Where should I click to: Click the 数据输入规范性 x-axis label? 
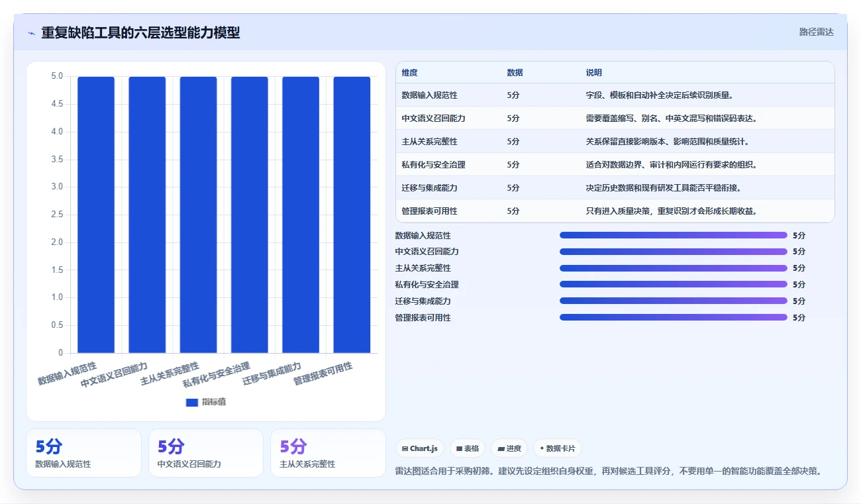tap(67, 374)
